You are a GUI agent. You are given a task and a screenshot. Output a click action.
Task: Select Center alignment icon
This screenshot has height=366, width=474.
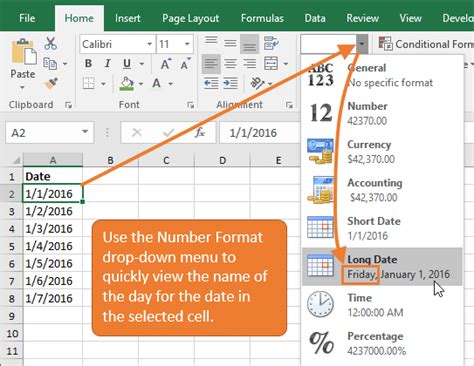pyautogui.click(x=230, y=63)
